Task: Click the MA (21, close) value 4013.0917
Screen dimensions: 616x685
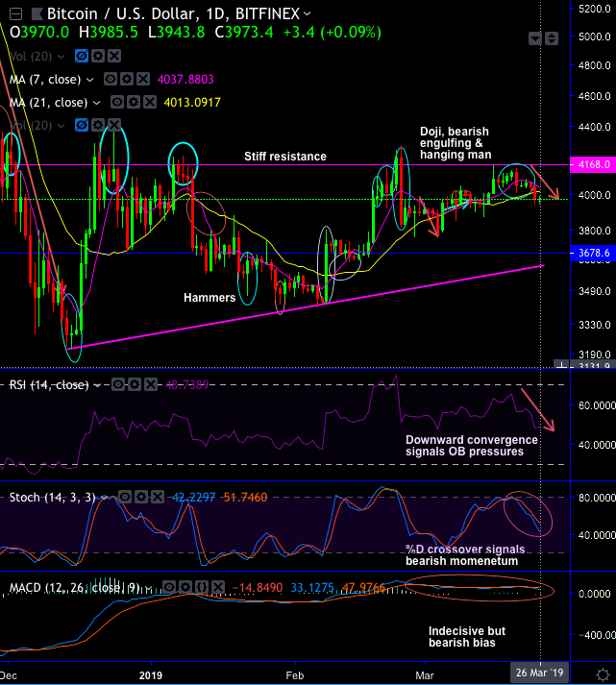Action: click(x=192, y=103)
